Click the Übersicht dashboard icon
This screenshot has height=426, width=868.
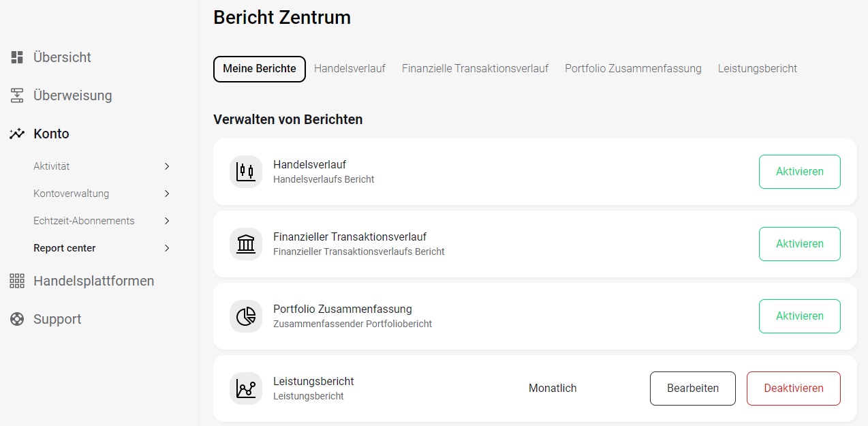pyautogui.click(x=17, y=57)
